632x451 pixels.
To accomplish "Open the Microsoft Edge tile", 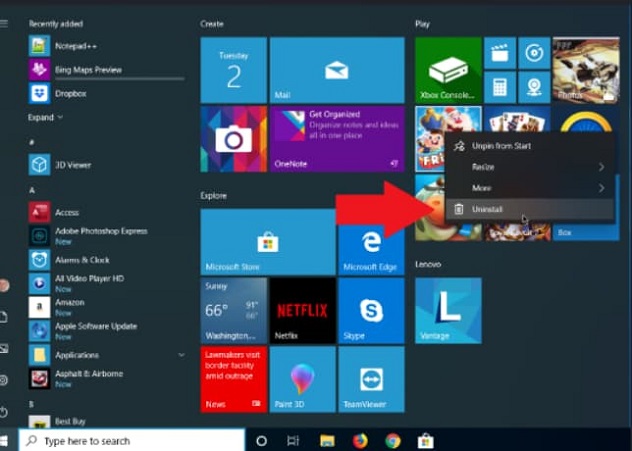I will click(371, 250).
